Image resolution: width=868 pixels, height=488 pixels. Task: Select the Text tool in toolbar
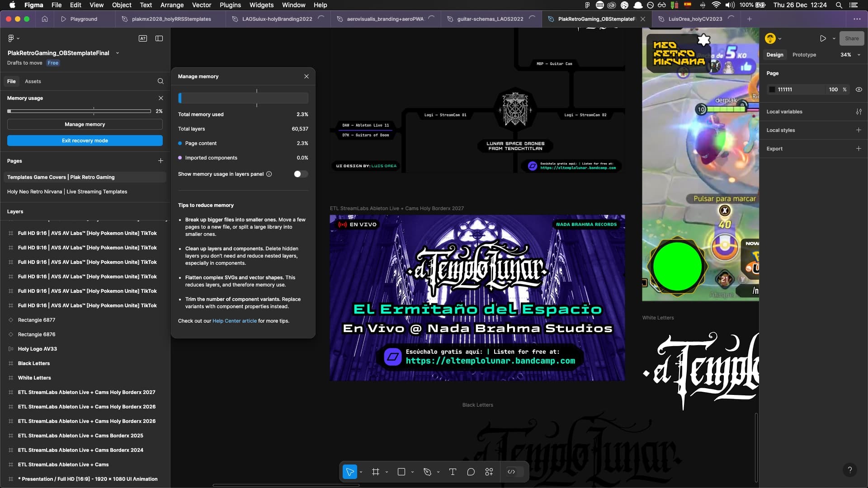(x=453, y=472)
